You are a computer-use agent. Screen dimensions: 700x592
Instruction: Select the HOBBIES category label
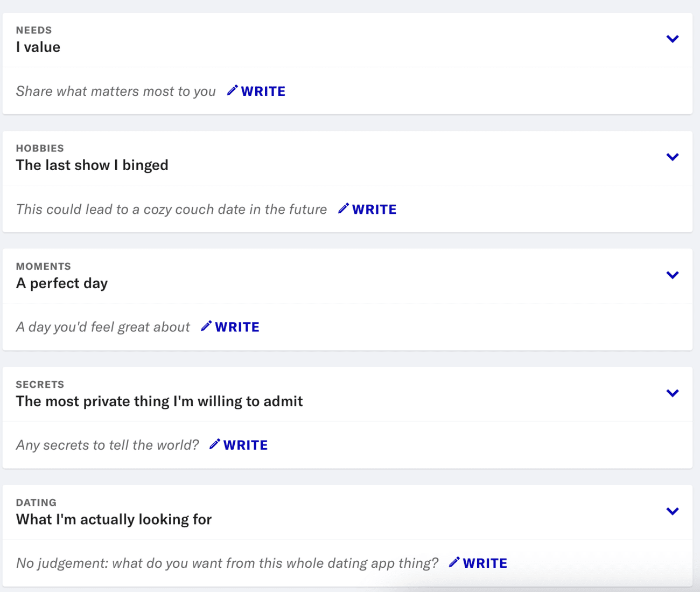pyautogui.click(x=40, y=148)
